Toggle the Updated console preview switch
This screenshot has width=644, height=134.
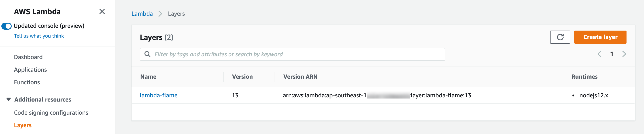(x=7, y=26)
